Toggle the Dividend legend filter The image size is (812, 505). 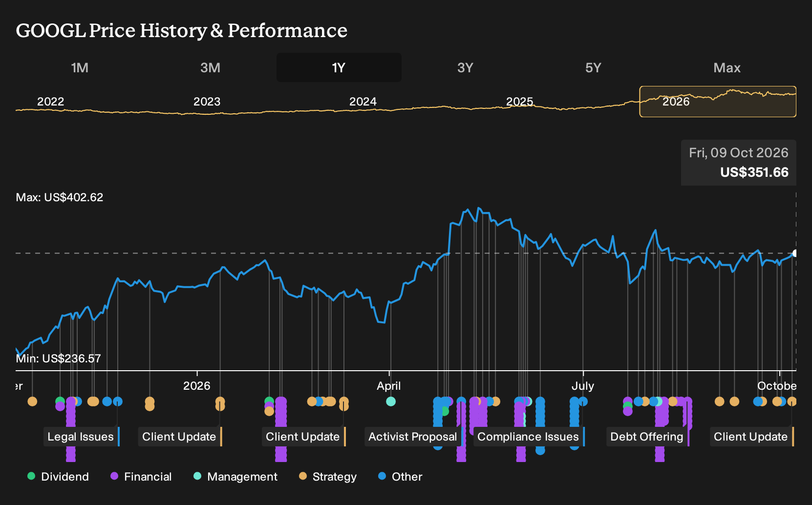click(x=58, y=477)
